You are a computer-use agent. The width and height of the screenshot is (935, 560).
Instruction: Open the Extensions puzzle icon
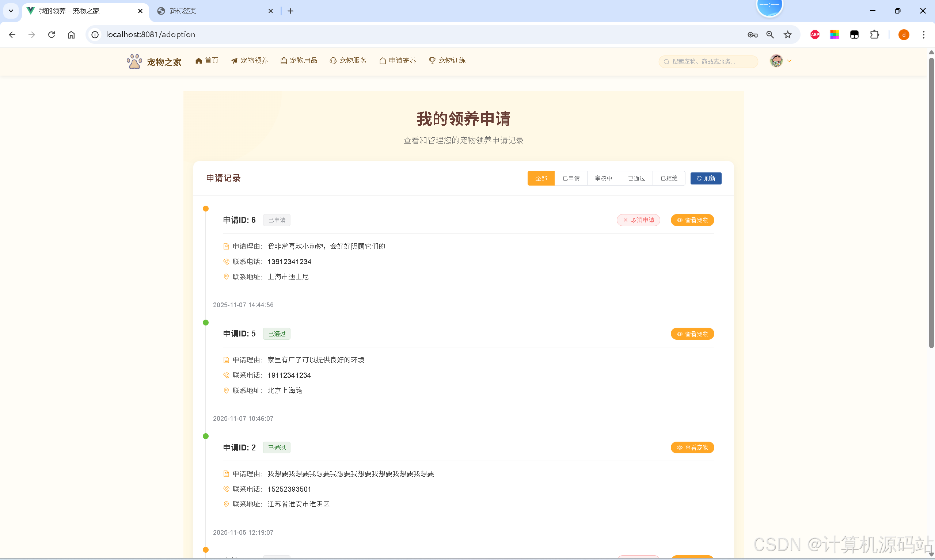tap(874, 35)
